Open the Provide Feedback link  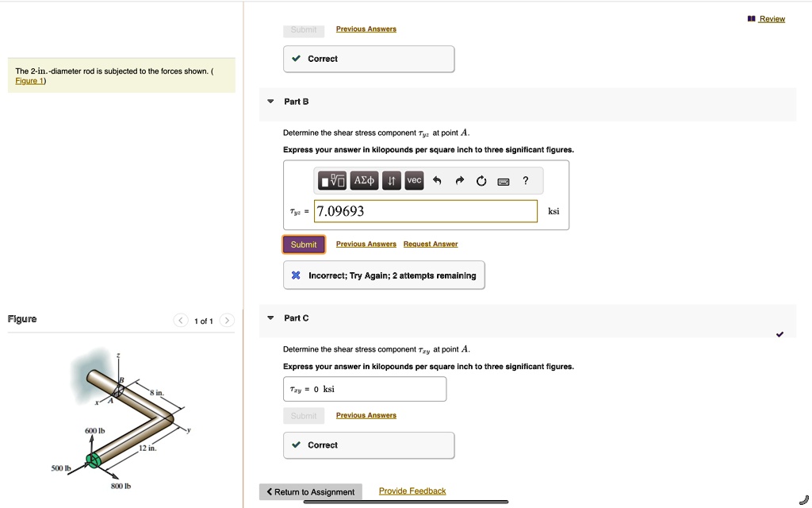[x=412, y=491]
